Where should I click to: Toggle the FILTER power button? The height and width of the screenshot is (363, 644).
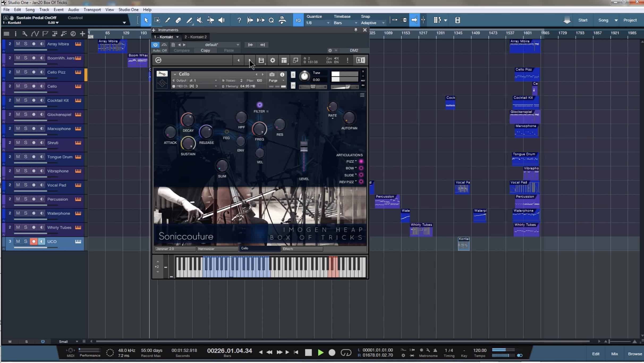coord(260,105)
